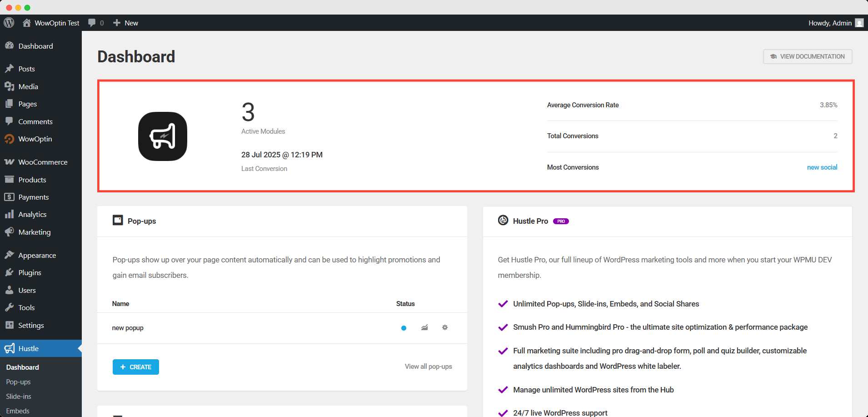Click the WowOptin orange icon

pyautogui.click(x=9, y=139)
